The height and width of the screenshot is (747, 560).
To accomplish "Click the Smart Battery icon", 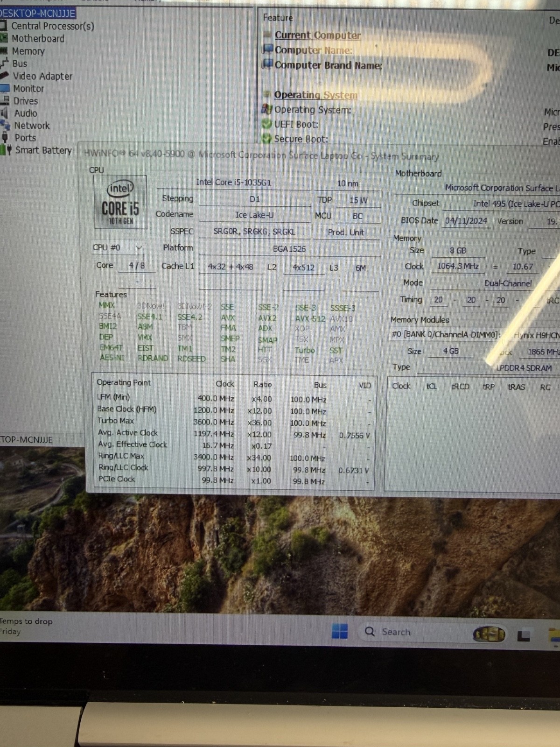I will 6,150.
